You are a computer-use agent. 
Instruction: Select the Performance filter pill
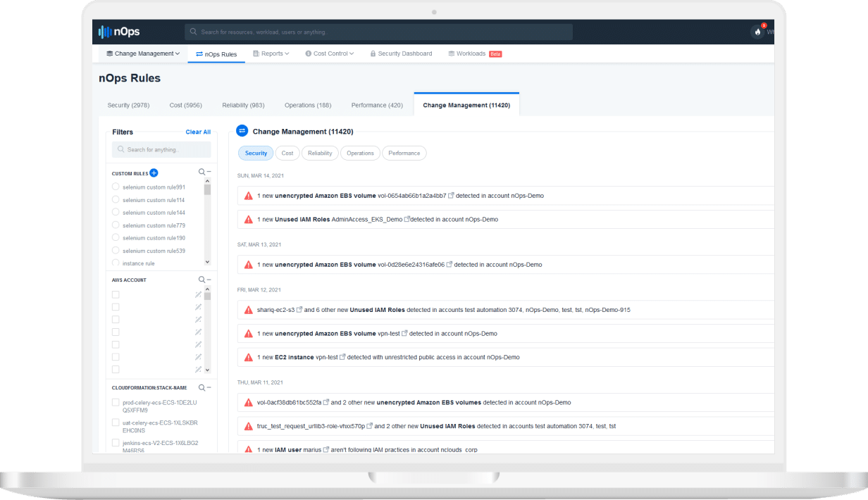point(404,153)
